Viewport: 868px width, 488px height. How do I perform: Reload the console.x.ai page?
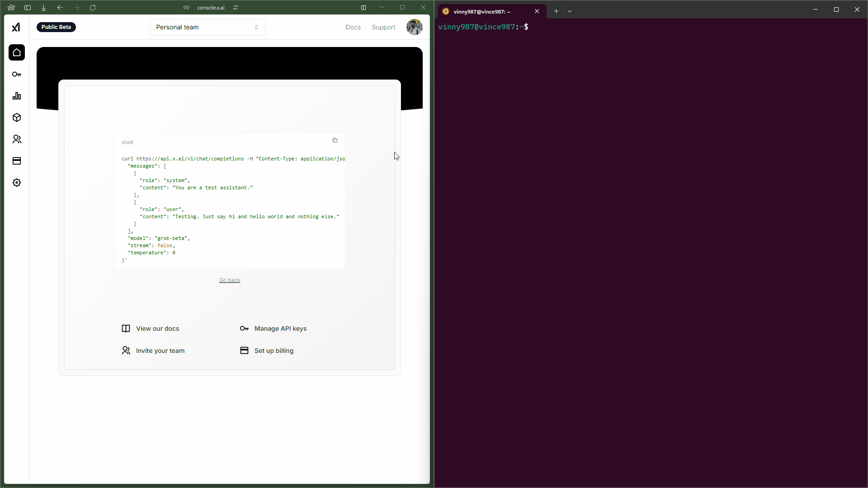pyautogui.click(x=93, y=8)
